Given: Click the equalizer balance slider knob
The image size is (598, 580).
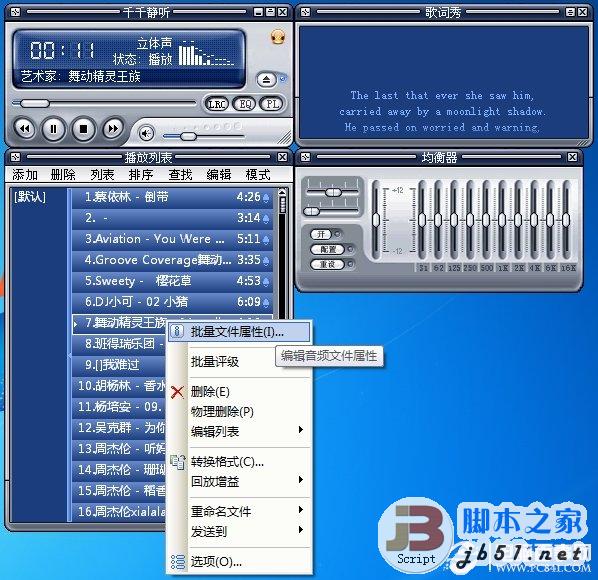Looking at the screenshot, I should [x=333, y=192].
